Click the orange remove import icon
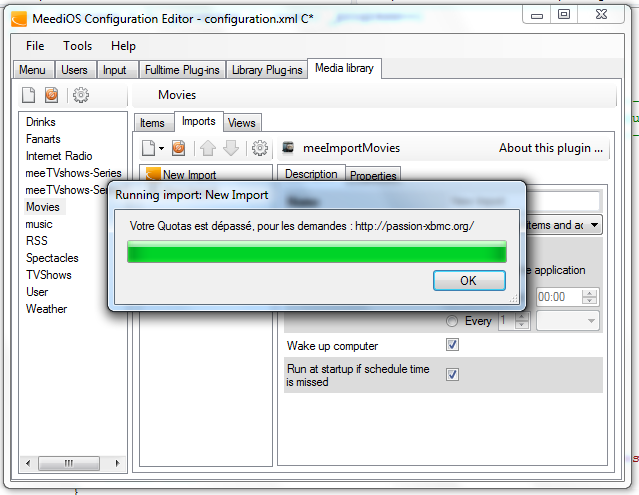The height and width of the screenshot is (495, 639). pyautogui.click(x=178, y=148)
